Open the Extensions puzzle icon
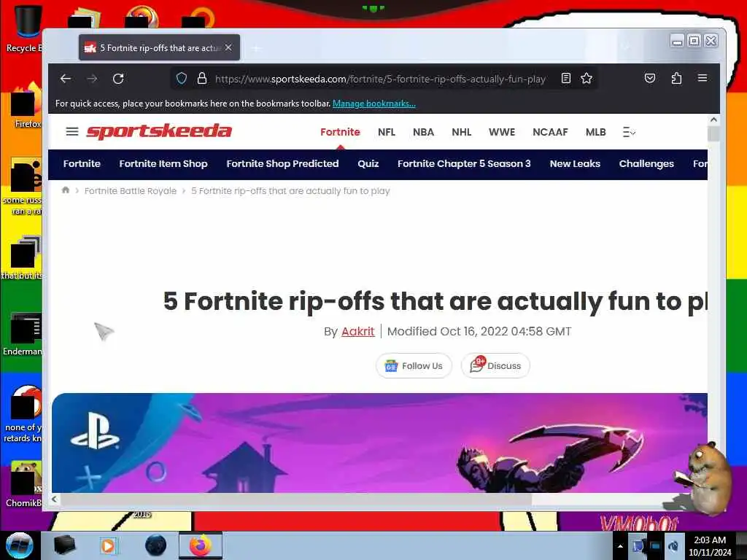The height and width of the screenshot is (560, 747). pyautogui.click(x=676, y=78)
